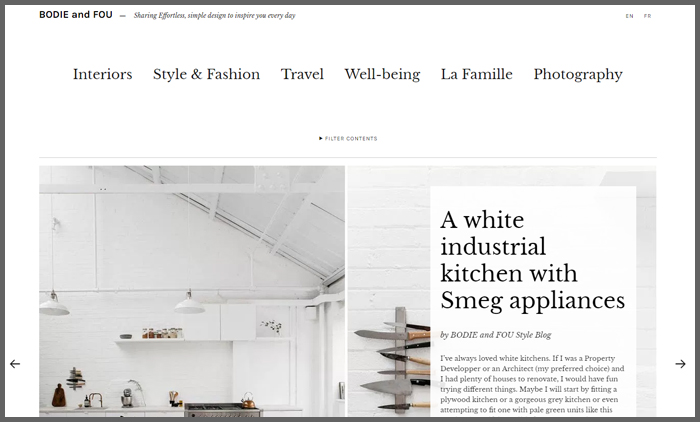Open the Style & Fashion category
The width and height of the screenshot is (700, 422).
tap(206, 74)
